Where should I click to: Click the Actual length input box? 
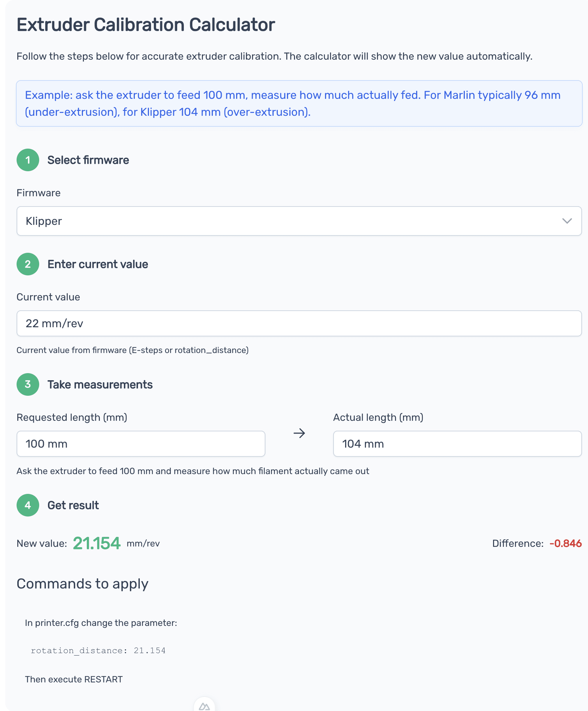click(457, 444)
